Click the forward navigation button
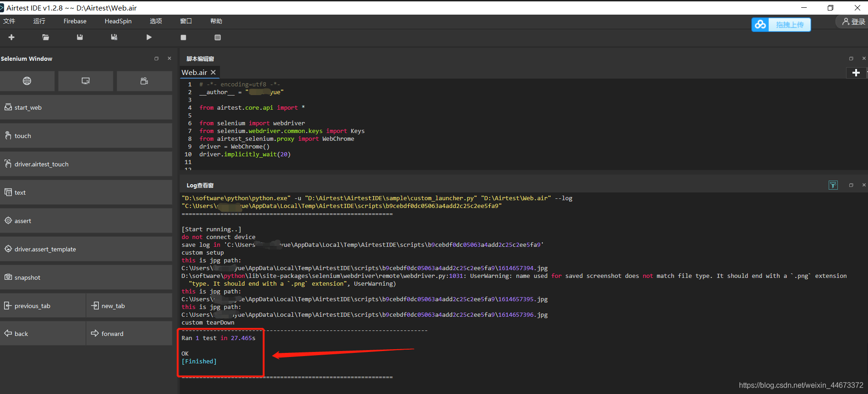The height and width of the screenshot is (394, 868). click(x=129, y=334)
